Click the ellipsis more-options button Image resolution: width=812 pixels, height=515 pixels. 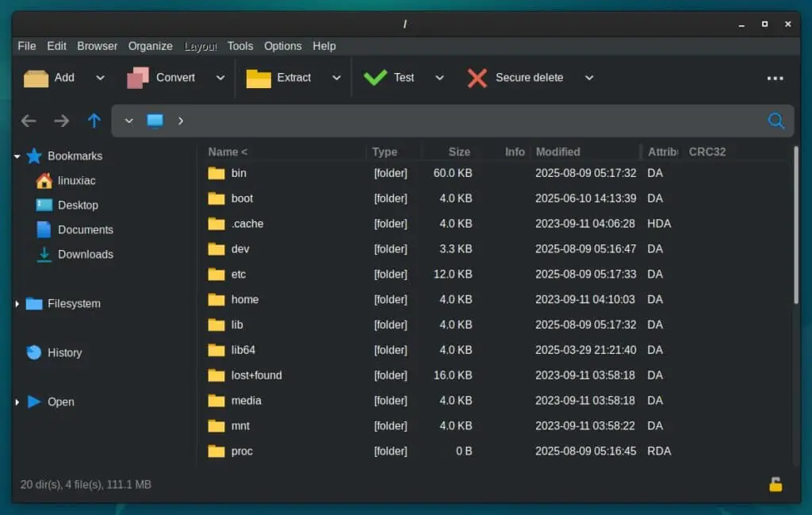click(776, 77)
